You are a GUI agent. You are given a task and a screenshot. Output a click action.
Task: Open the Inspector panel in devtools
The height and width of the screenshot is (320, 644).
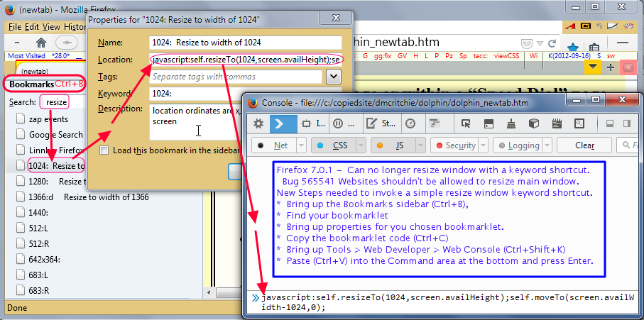tap(313, 123)
